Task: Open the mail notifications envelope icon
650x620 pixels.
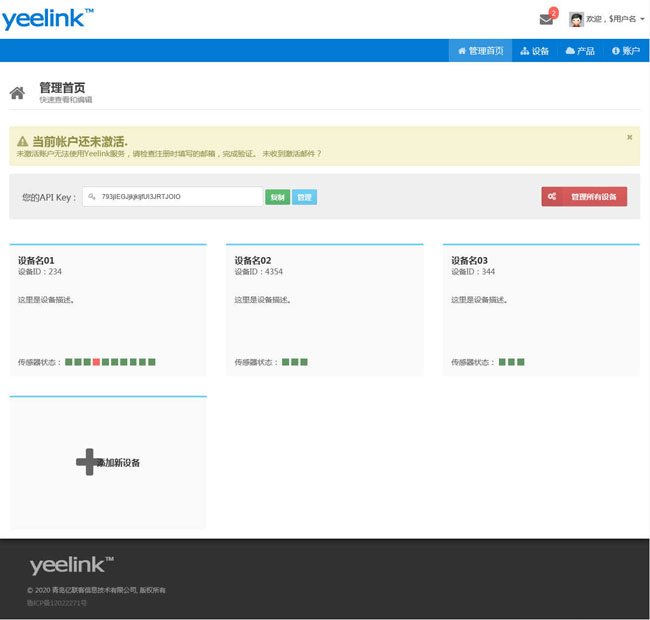Action: tap(546, 19)
